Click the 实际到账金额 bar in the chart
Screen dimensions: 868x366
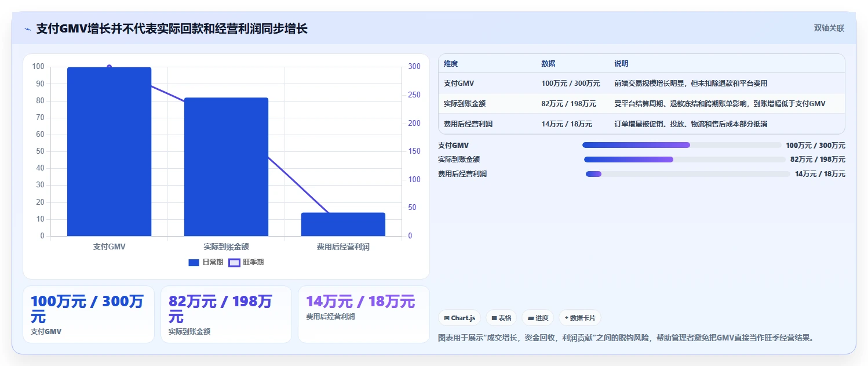tap(226, 167)
